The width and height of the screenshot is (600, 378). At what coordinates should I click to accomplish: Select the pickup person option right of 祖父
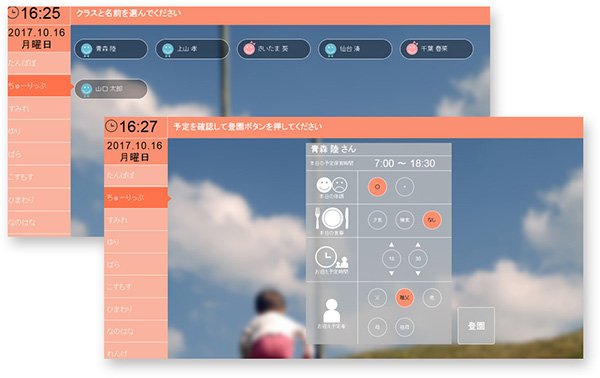pos(432,298)
